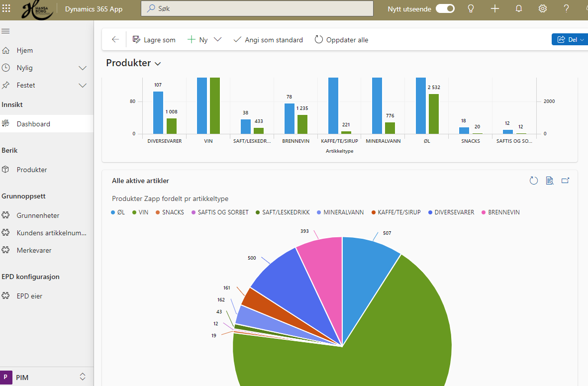This screenshot has width=588, height=386.
Task: Expand the Alle aktive artikler chart
Action: pos(565,181)
